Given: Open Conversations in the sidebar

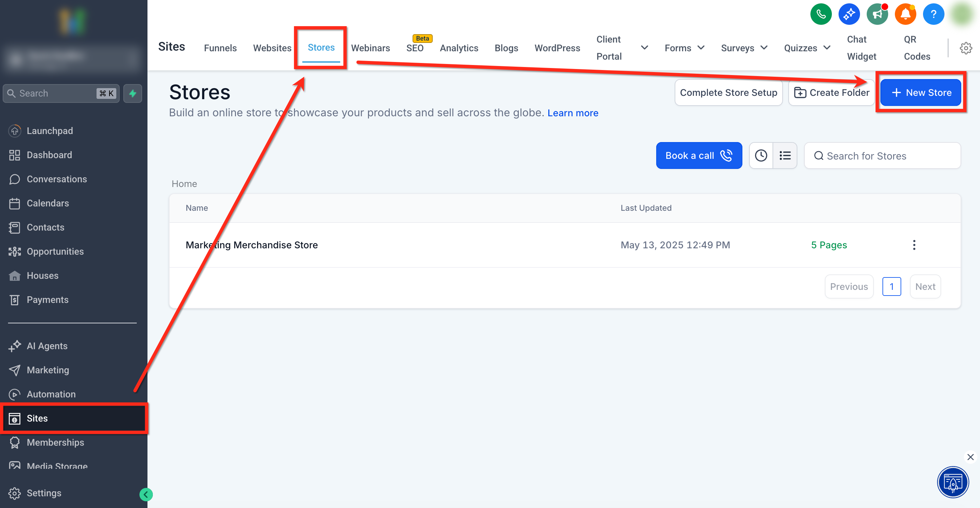Looking at the screenshot, I should tap(57, 179).
